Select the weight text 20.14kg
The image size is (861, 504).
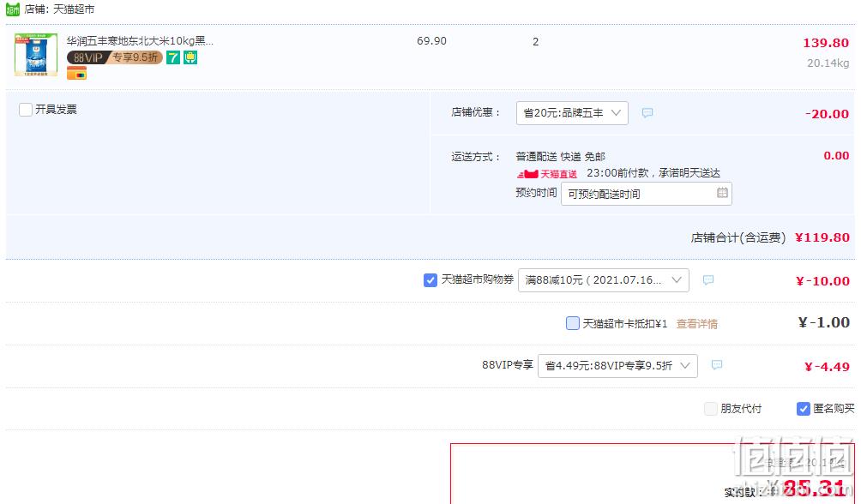[x=828, y=63]
